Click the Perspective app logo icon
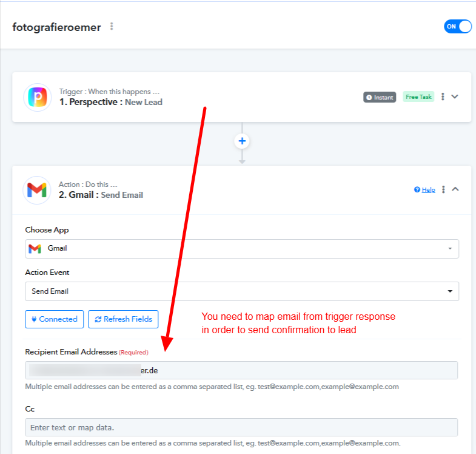Image resolution: width=476 pixels, height=454 pixels. point(38,97)
